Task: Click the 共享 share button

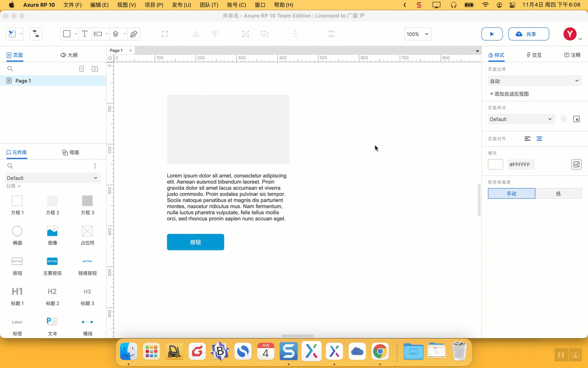Action: (528, 34)
